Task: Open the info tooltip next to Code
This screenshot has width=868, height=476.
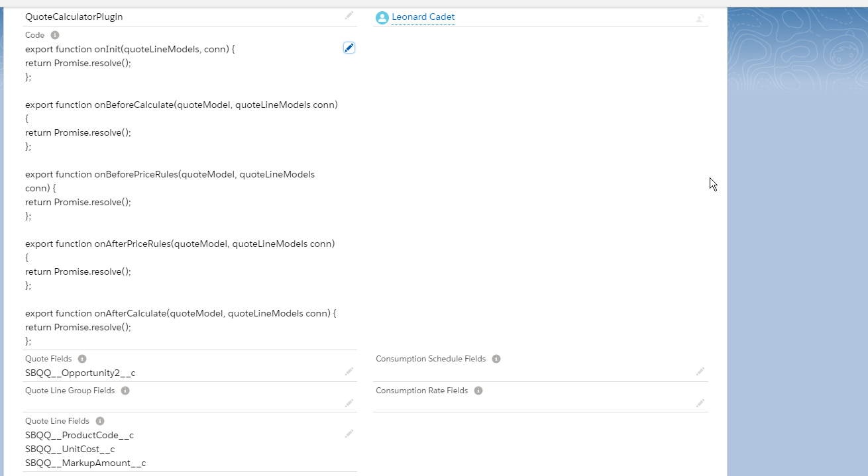Action: 54,35
